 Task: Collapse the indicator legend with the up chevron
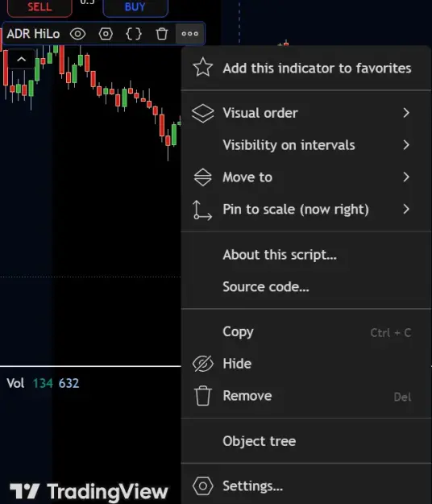(22, 59)
